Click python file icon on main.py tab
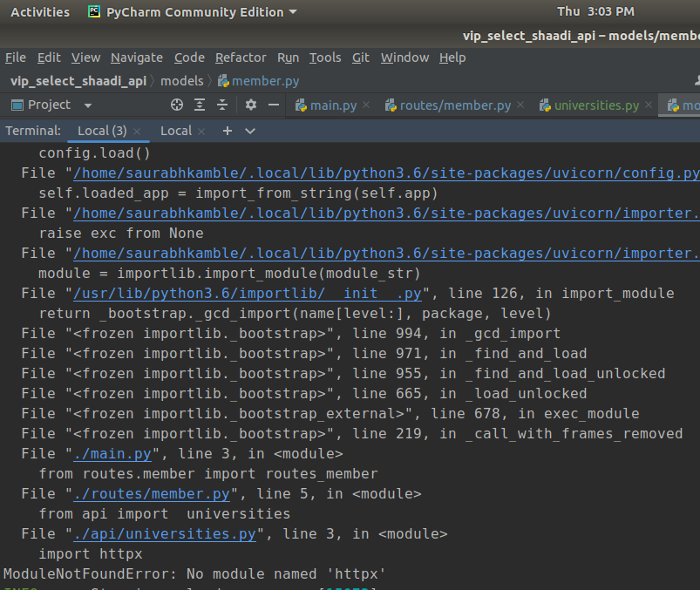 click(x=302, y=105)
